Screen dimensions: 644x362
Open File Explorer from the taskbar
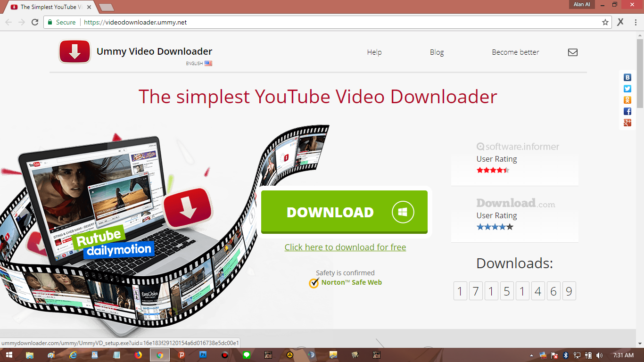(29, 355)
